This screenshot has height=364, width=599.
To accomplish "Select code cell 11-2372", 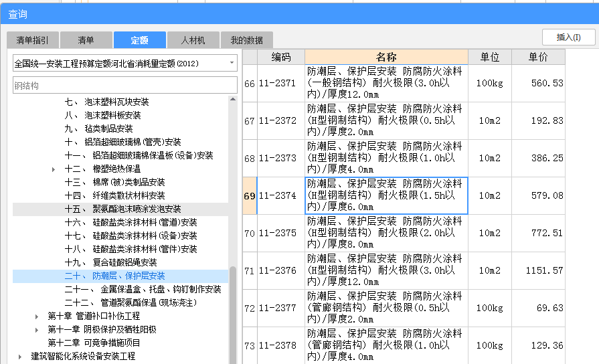I will pyautogui.click(x=281, y=120).
